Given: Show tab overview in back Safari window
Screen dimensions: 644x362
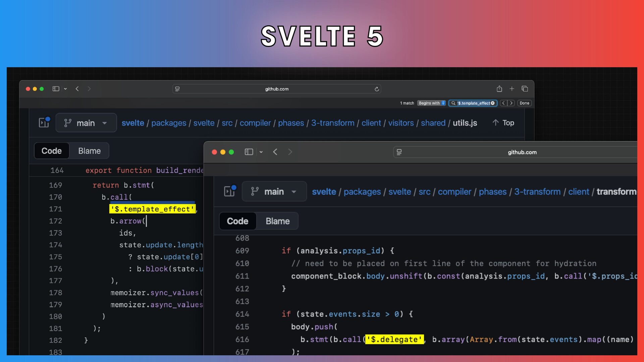Looking at the screenshot, I should tap(525, 88).
